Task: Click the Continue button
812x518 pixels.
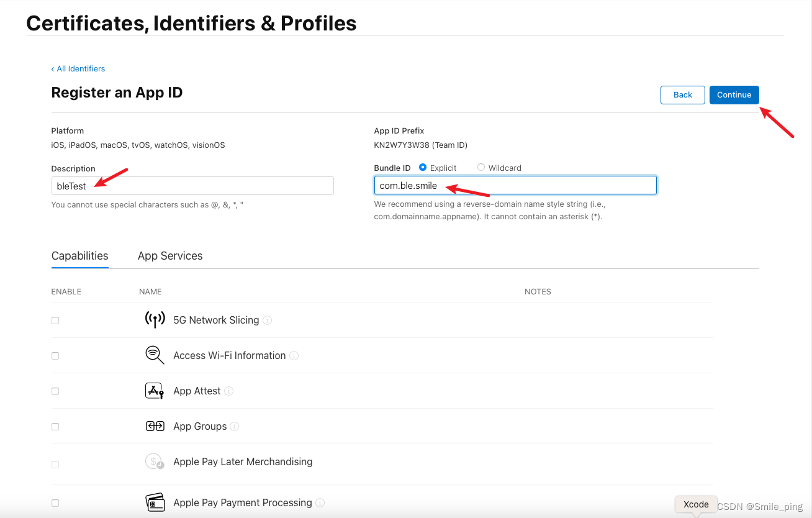Action: (x=734, y=94)
